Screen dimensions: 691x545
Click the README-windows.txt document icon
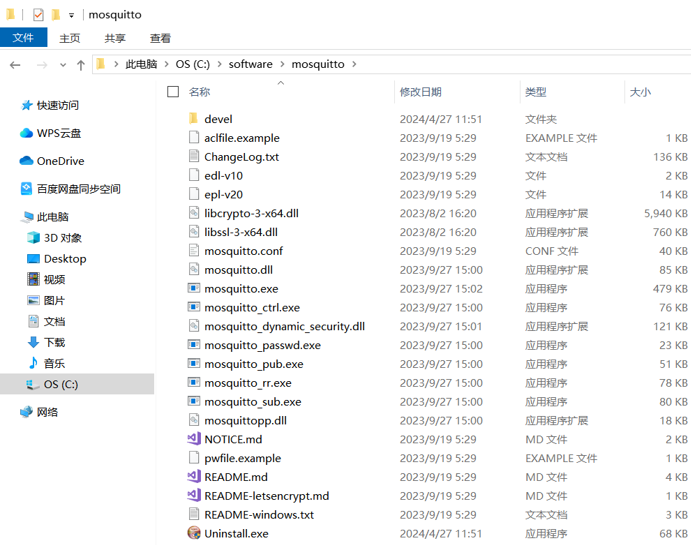tap(194, 514)
